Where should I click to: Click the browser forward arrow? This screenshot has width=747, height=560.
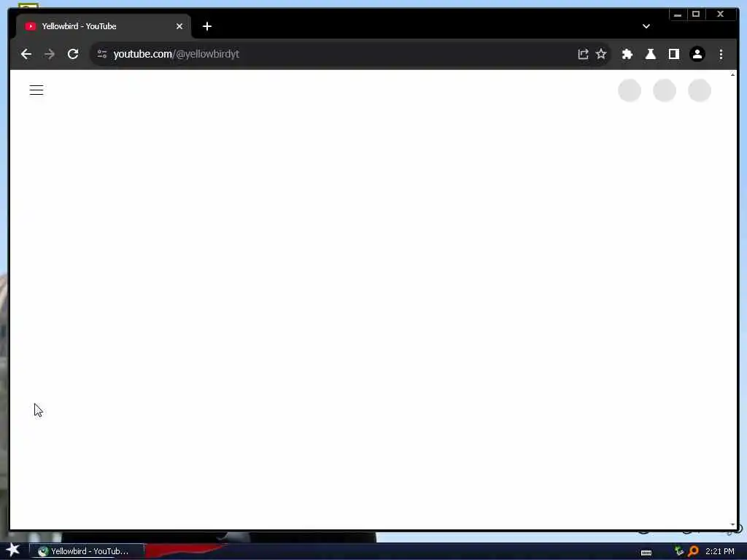pos(50,54)
